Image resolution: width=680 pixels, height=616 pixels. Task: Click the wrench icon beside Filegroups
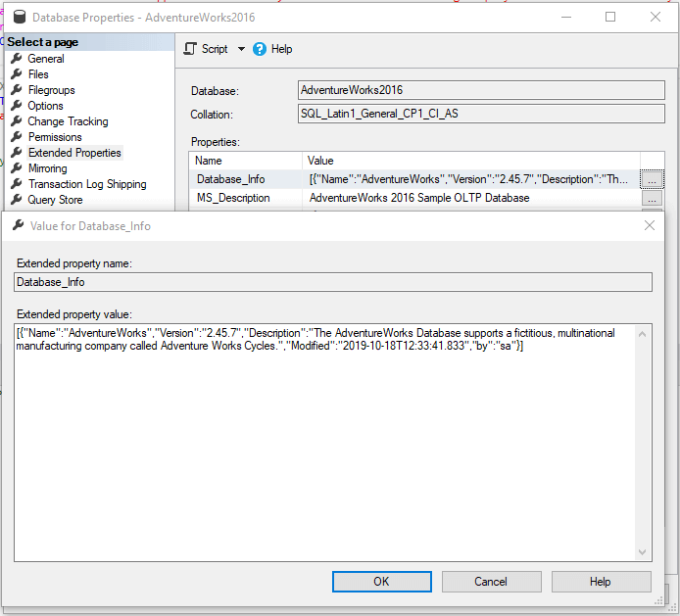17,89
